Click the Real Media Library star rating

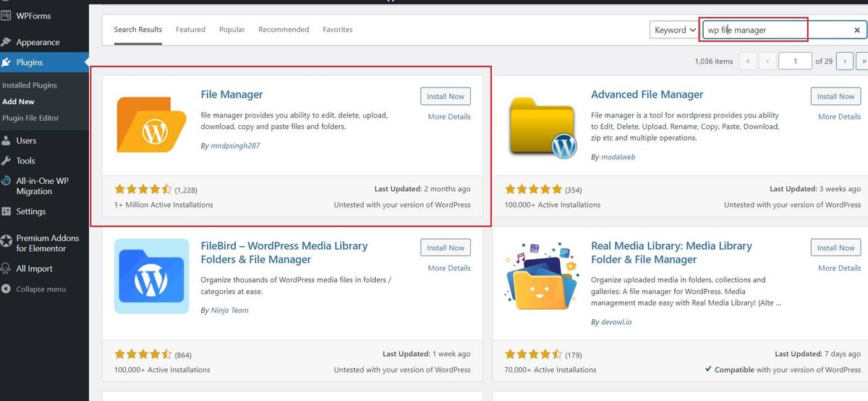[534, 355]
